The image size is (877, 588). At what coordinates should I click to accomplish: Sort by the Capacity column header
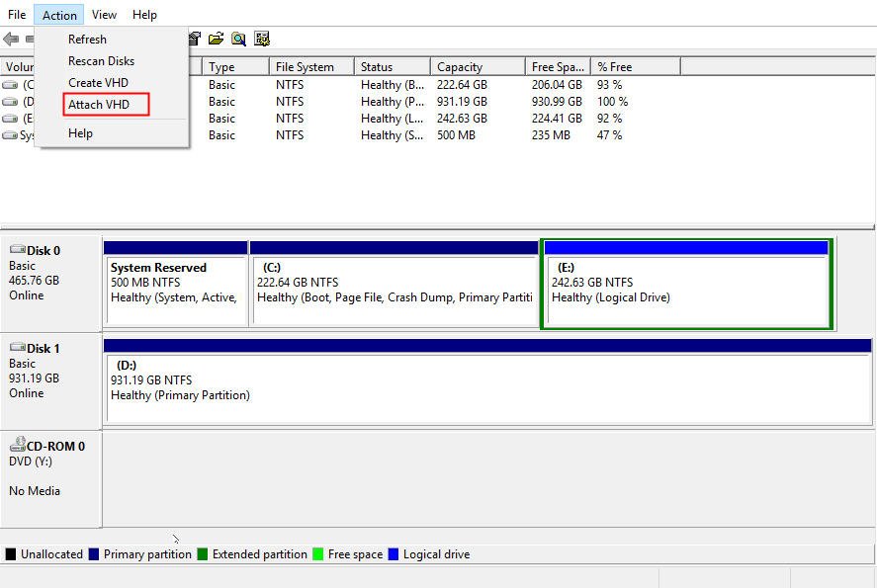pos(478,67)
